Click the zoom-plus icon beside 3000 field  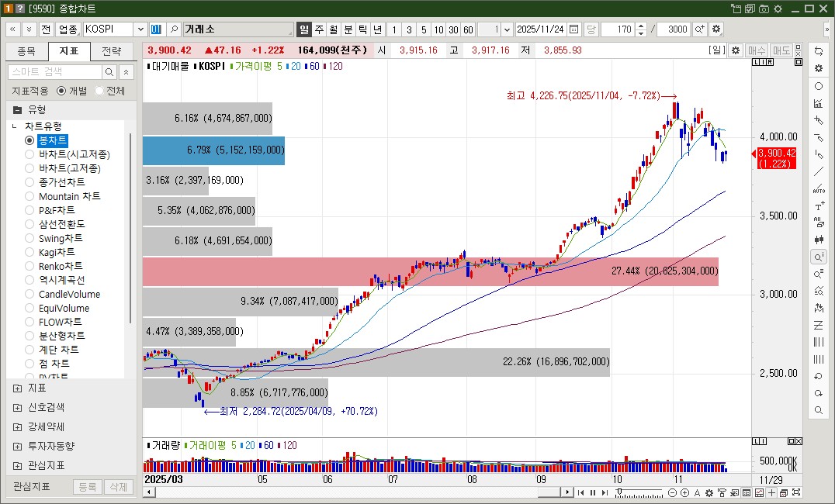click(700, 29)
